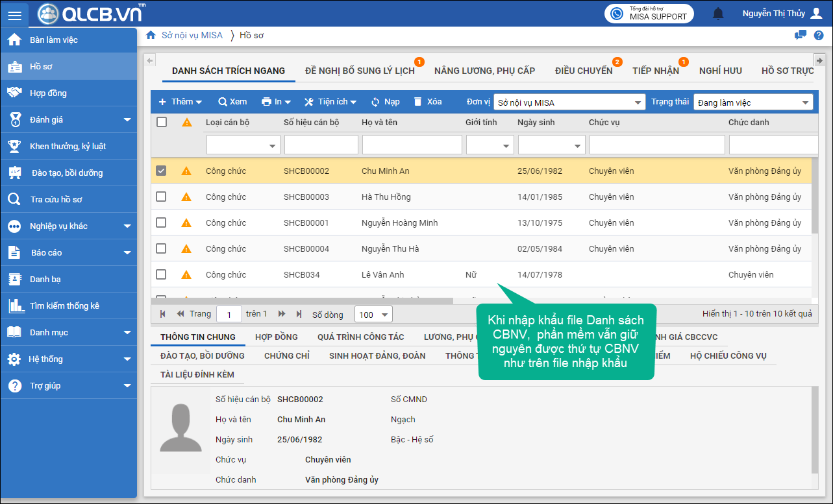Open the chat messages icon

point(801,35)
